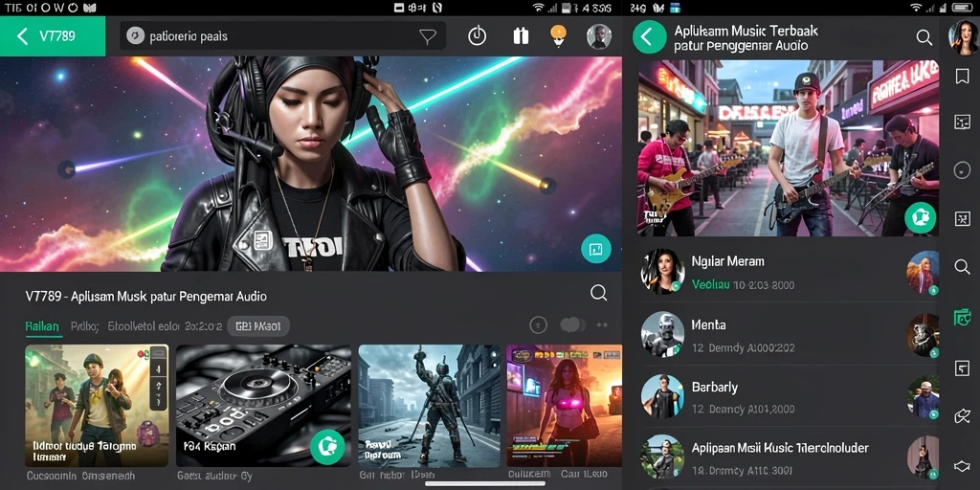Click the avatar left of 'Aplipaan Msii Kusic'
Screen dimensions: 980x490
click(662, 457)
